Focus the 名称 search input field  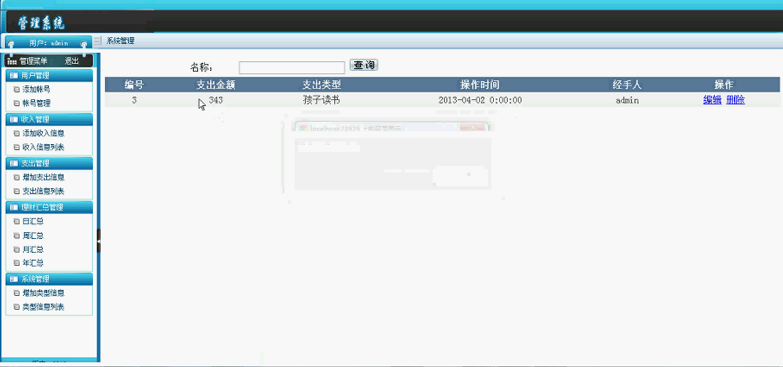pos(292,67)
